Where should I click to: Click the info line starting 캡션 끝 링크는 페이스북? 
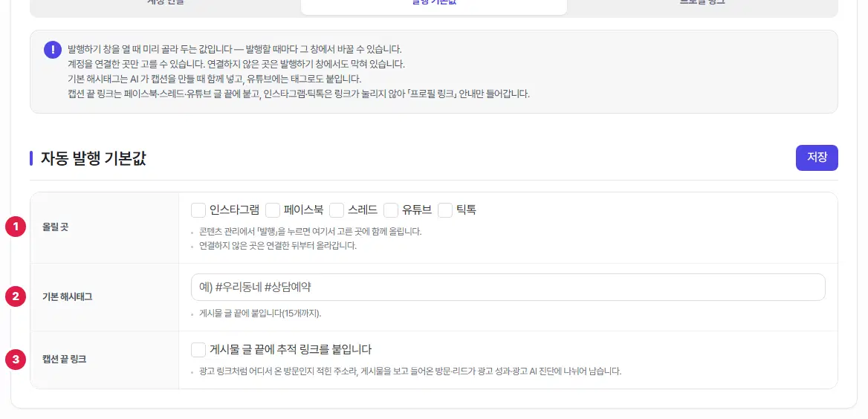point(299,94)
